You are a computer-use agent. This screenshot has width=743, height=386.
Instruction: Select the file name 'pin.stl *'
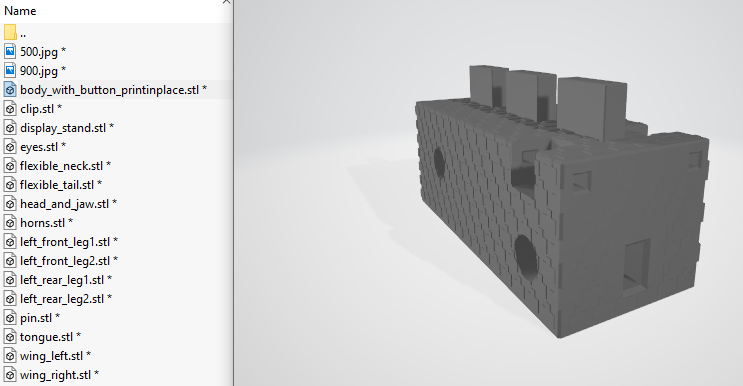40,317
